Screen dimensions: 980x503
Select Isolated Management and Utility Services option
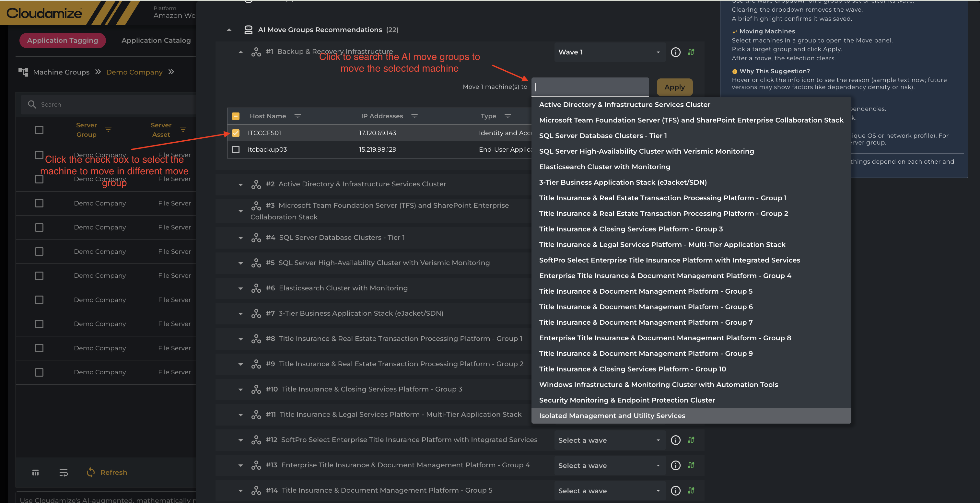click(612, 415)
